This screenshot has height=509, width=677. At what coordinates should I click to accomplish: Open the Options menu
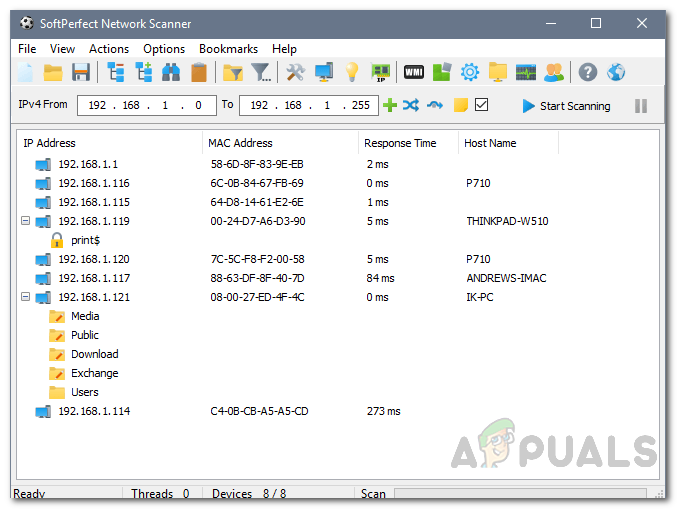tap(164, 49)
